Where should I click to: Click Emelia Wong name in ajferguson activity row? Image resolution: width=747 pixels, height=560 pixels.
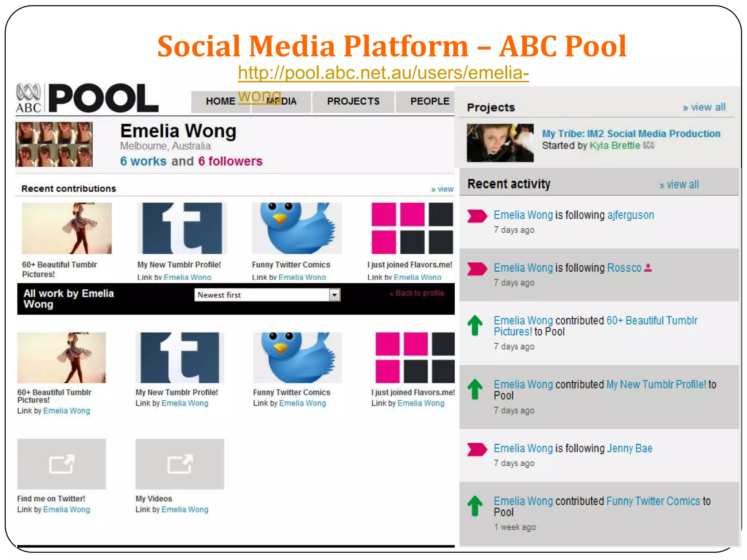coord(523,215)
